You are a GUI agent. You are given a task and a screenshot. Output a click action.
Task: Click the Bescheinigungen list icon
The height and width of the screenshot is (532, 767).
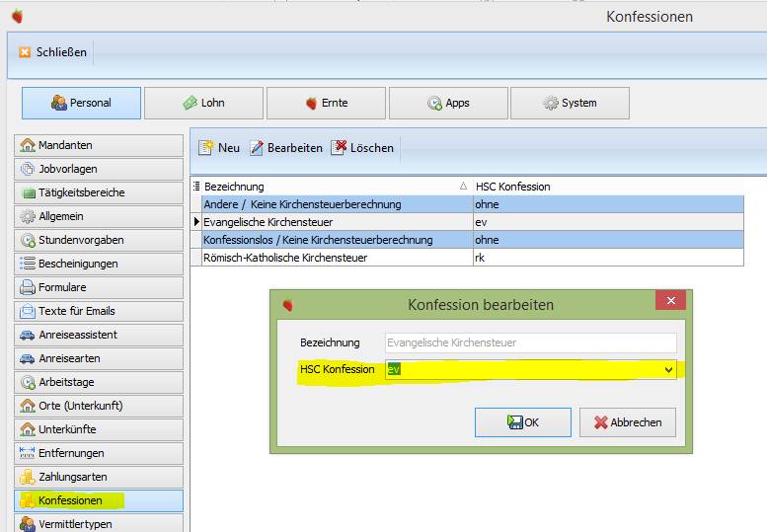[28, 264]
